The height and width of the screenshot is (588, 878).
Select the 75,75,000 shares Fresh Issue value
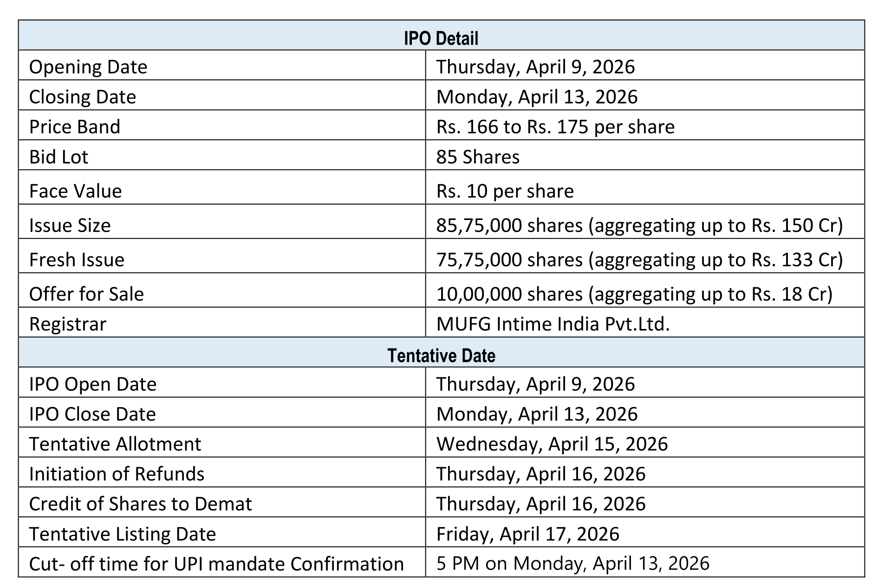pyautogui.click(x=639, y=259)
